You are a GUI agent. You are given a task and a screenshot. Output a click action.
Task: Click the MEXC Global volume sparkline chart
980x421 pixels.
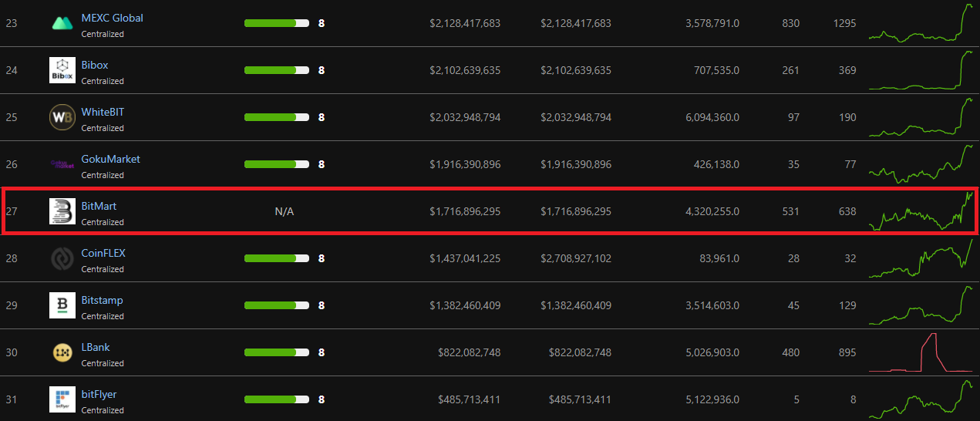(921, 22)
